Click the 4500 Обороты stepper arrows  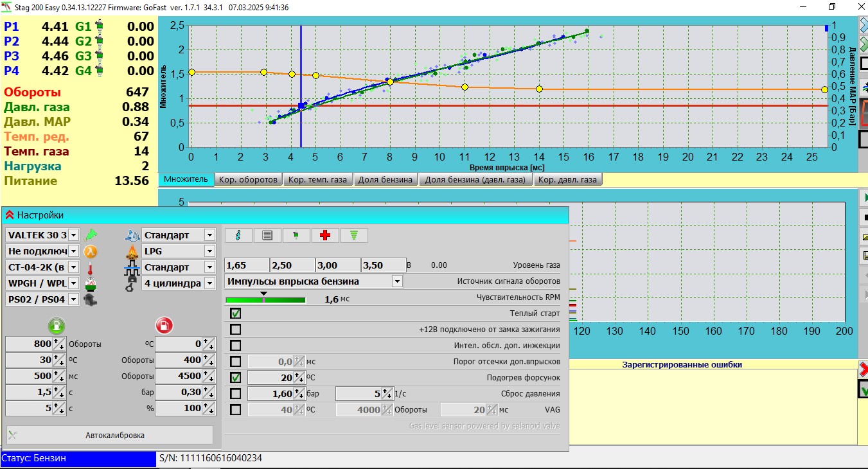[x=209, y=376]
